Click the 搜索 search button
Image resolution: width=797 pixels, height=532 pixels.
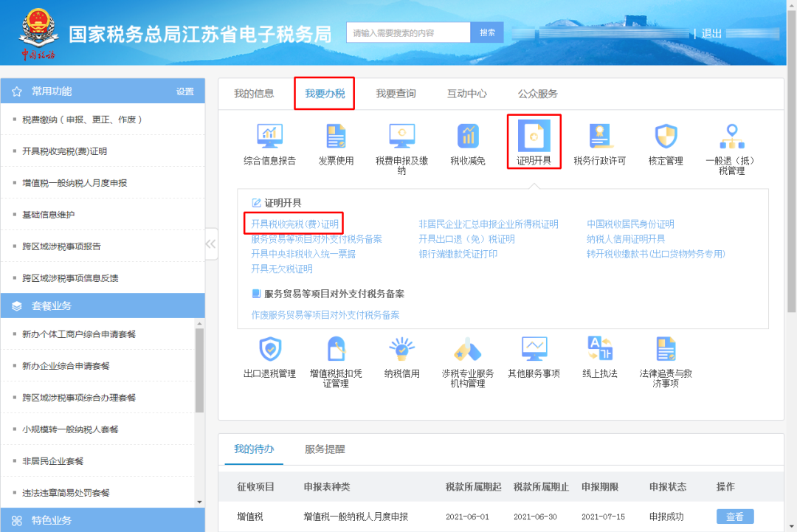click(487, 32)
